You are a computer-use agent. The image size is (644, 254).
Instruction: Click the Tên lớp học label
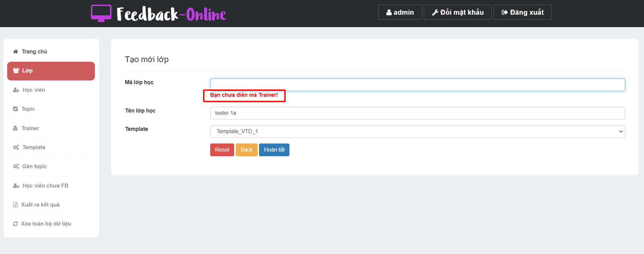tap(140, 111)
